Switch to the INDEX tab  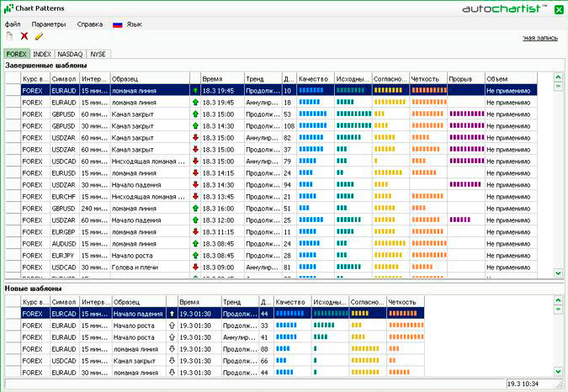pyautogui.click(x=42, y=54)
